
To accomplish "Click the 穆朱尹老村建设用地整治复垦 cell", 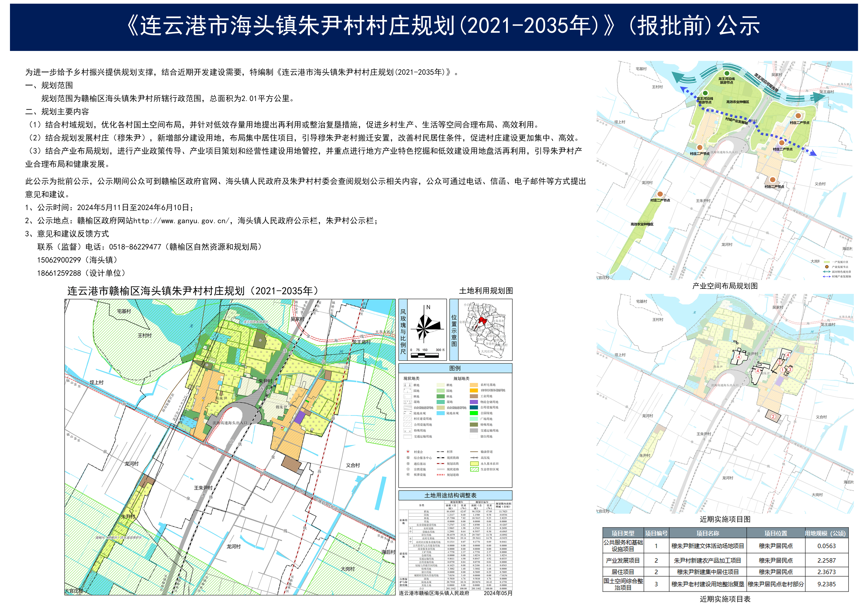I will [708, 584].
